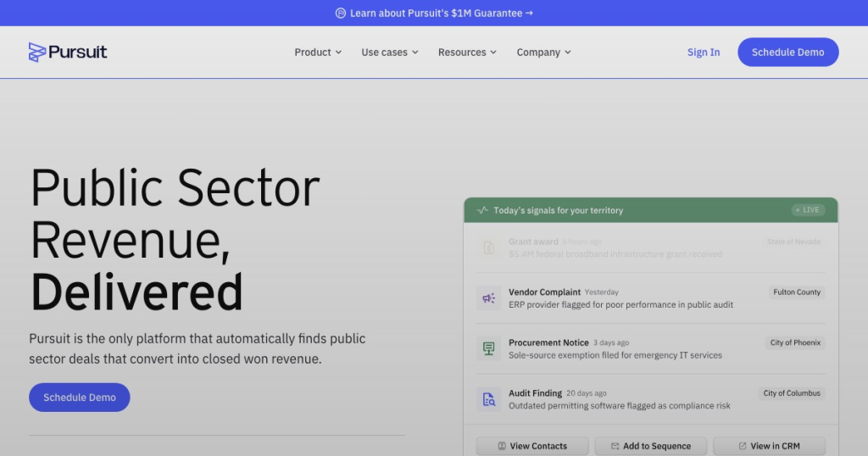Click the 'Yesterday' timestamp

pyautogui.click(x=601, y=292)
